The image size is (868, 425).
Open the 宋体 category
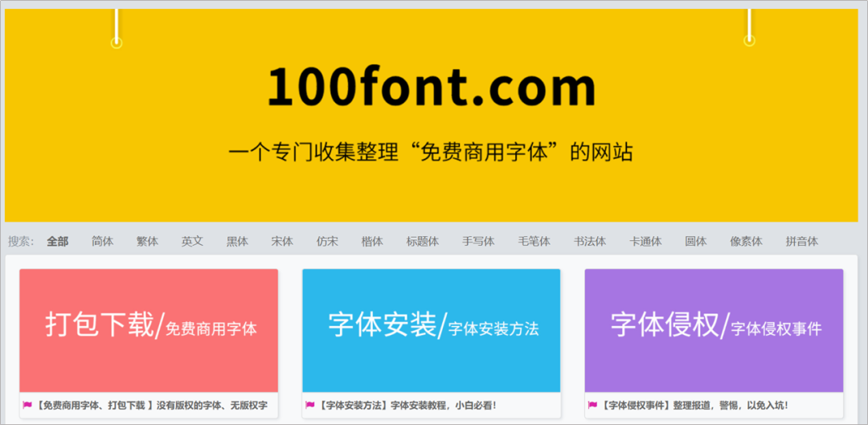coord(283,241)
